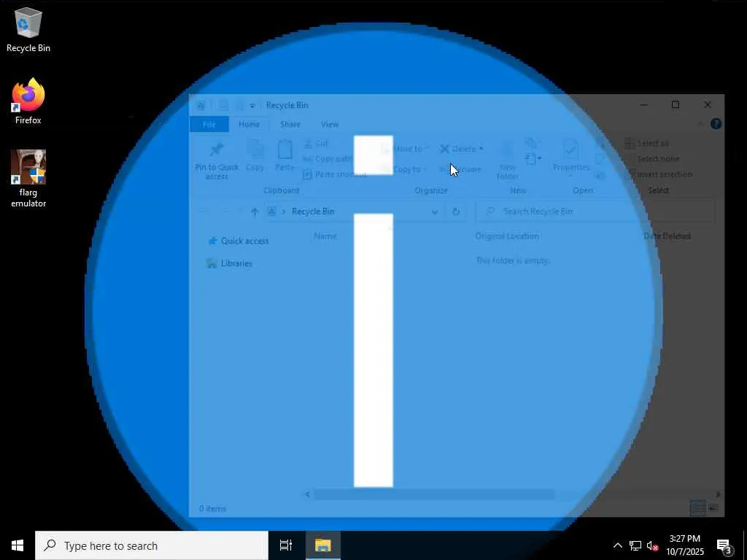Sort by Date Deleted column header

667,236
